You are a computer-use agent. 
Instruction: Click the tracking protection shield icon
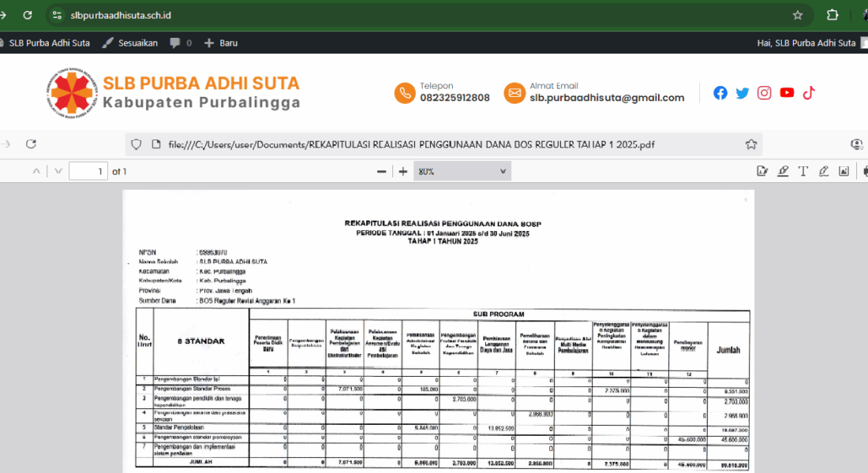[137, 144]
